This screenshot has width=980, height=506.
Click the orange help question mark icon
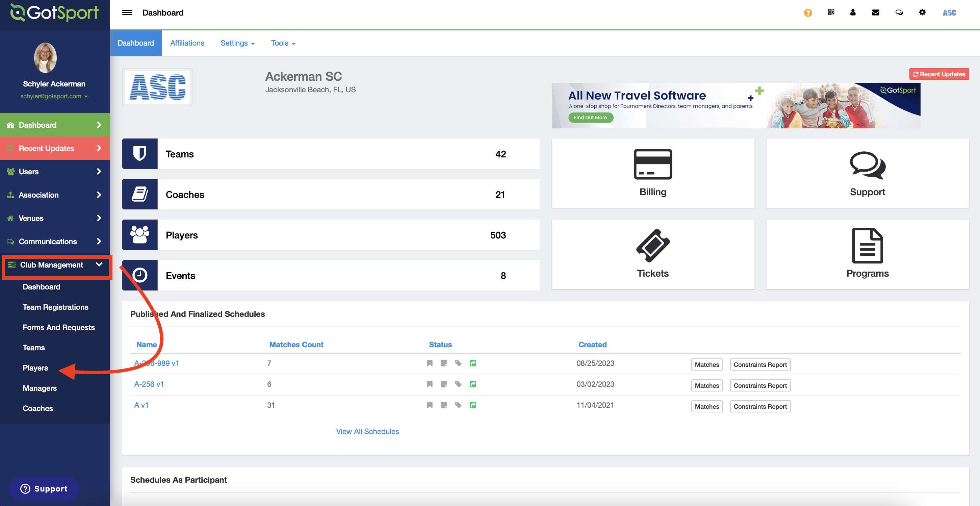[808, 13]
